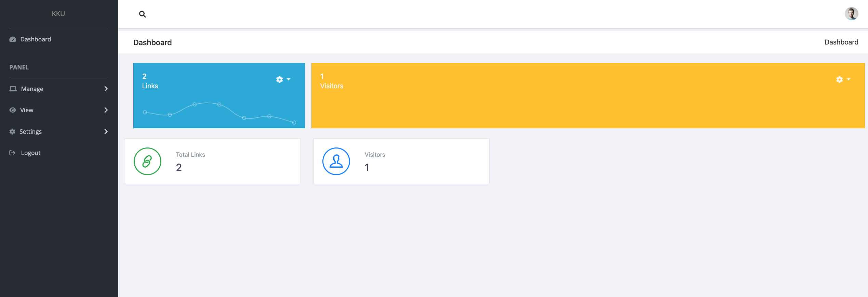Click the Logout arrow icon
This screenshot has width=868, height=297.
[x=12, y=153]
